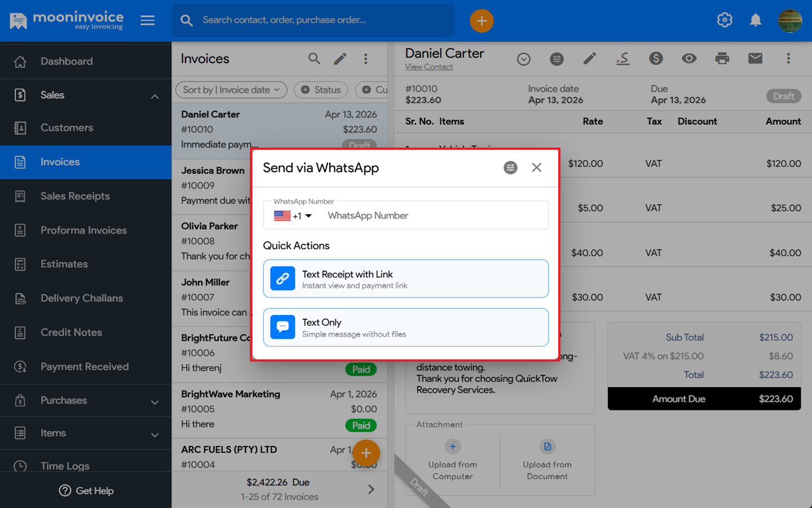Click the signature icon in invoice toolbar
This screenshot has height=508, width=812.
coord(623,59)
